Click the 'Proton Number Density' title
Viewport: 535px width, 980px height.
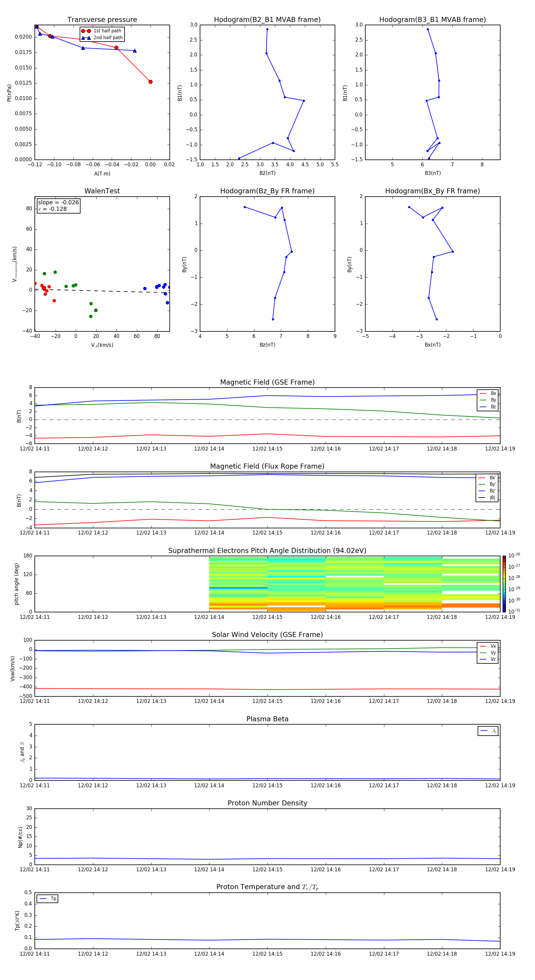[267, 803]
